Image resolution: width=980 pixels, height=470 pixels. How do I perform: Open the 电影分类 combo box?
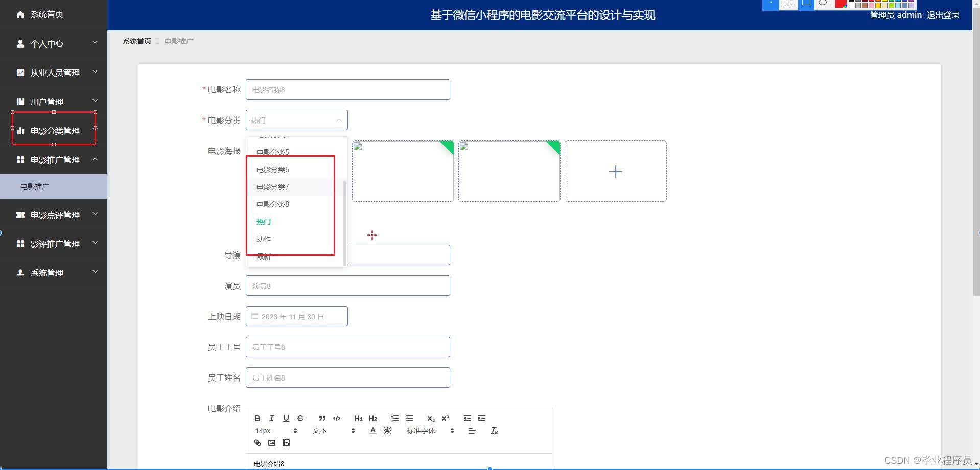pos(297,120)
